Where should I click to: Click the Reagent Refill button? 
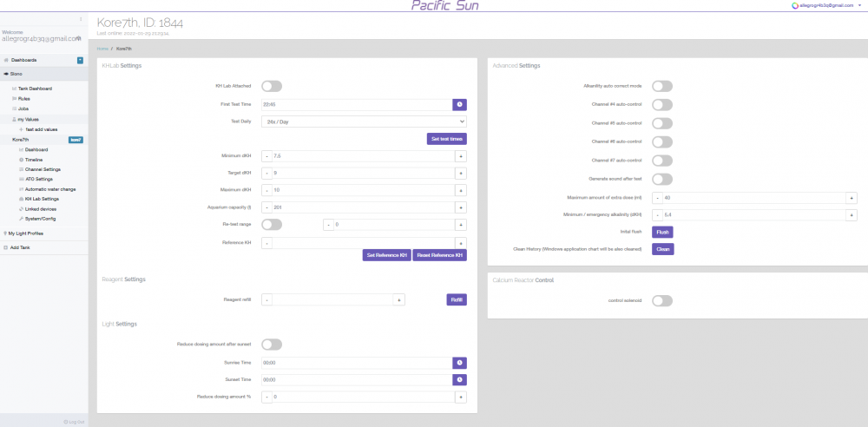point(457,299)
